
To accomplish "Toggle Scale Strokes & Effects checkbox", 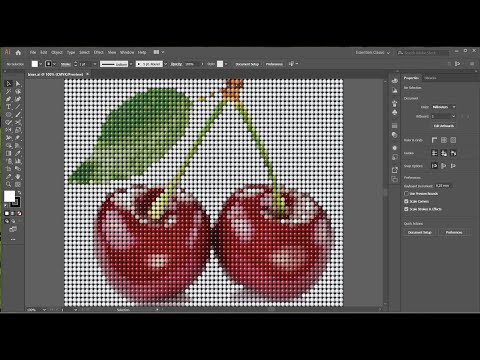I will point(406,209).
